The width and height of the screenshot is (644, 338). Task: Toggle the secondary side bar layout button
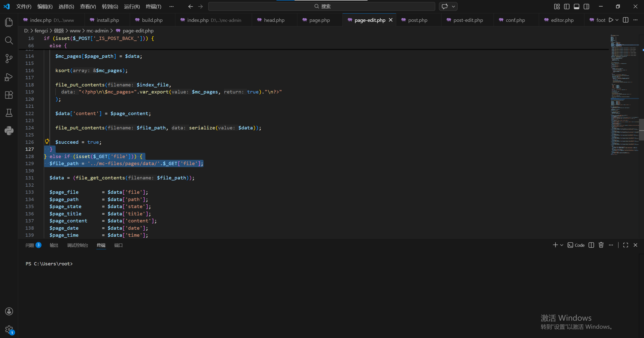(586, 7)
